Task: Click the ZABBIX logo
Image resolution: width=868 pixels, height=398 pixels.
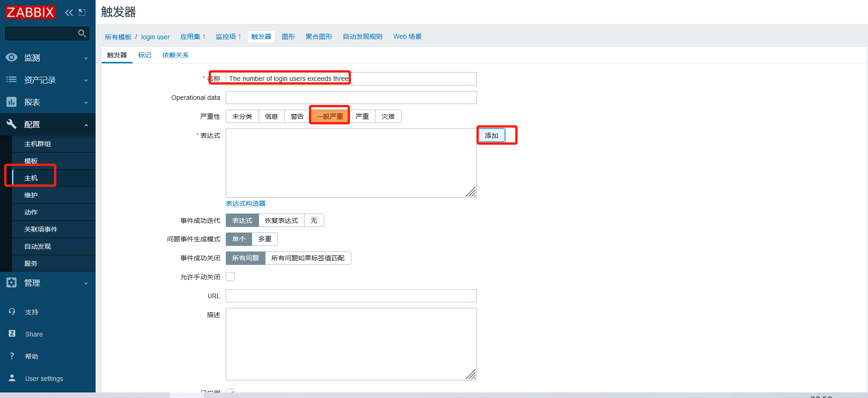Action: coord(30,12)
